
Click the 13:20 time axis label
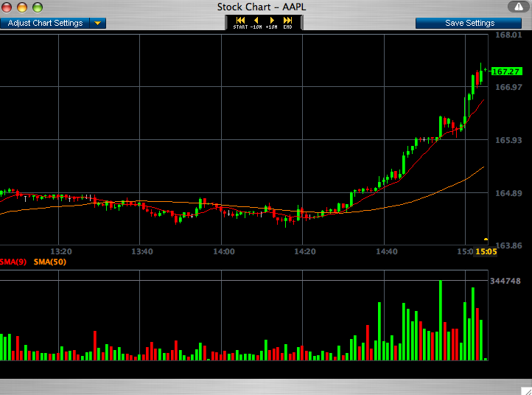(x=61, y=251)
